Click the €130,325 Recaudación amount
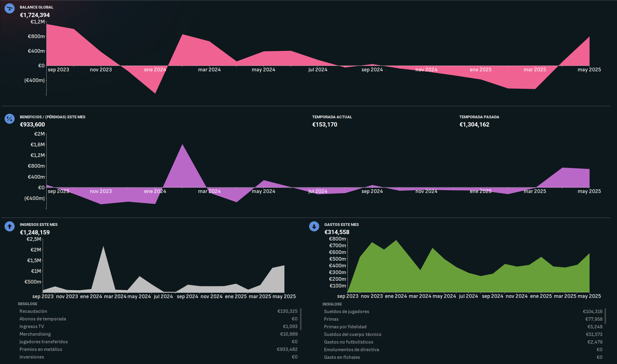The width and height of the screenshot is (617, 364). coord(287,311)
